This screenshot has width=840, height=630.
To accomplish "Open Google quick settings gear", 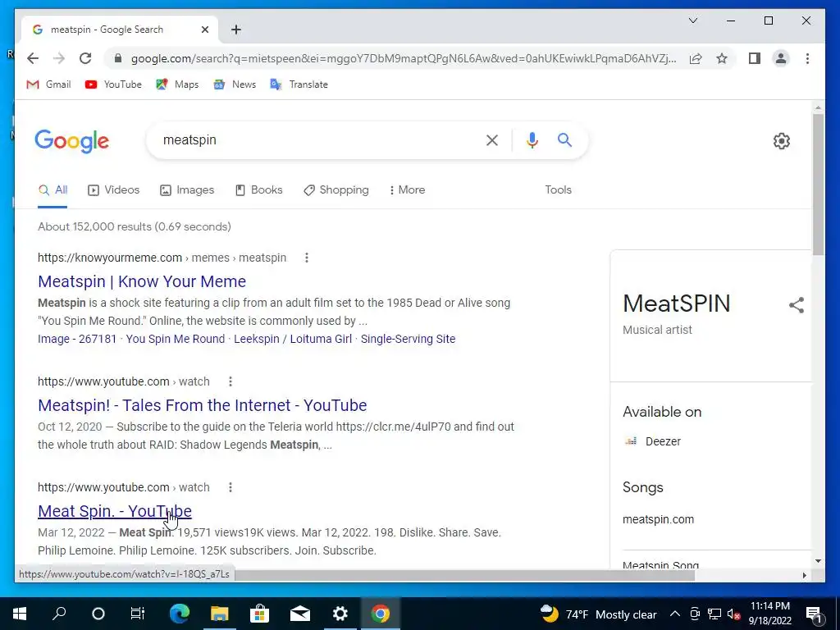I will coord(782,141).
